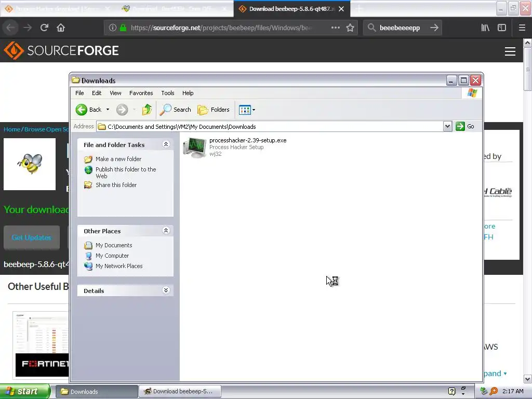Image resolution: width=532 pixels, height=399 pixels.
Task: Switch to Downloads taskbar button
Action: tap(97, 392)
